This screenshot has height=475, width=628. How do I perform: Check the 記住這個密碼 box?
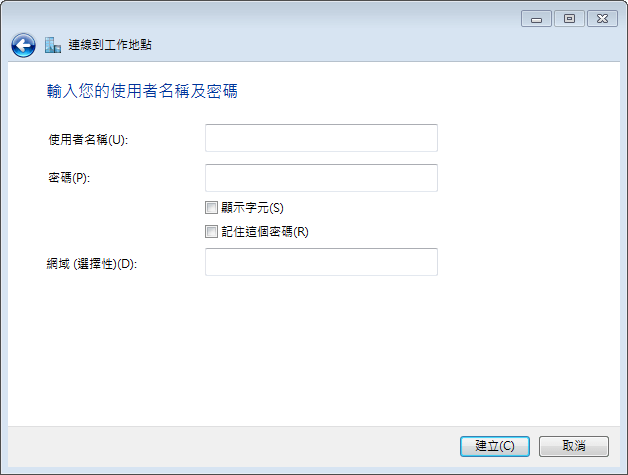coord(211,231)
